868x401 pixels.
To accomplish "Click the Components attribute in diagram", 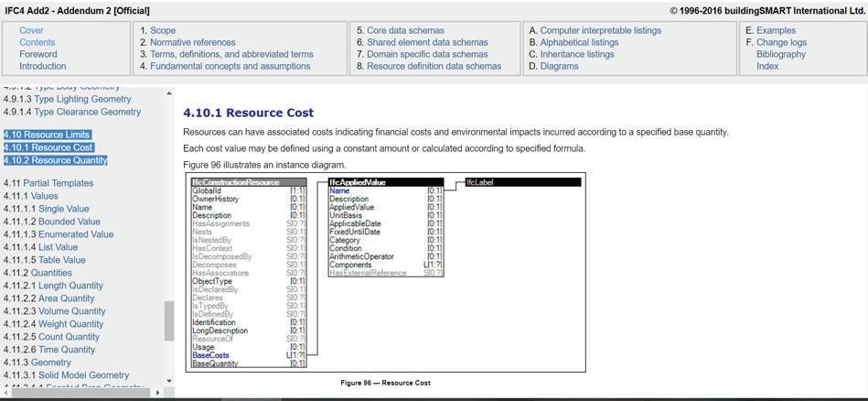I will tap(350, 265).
